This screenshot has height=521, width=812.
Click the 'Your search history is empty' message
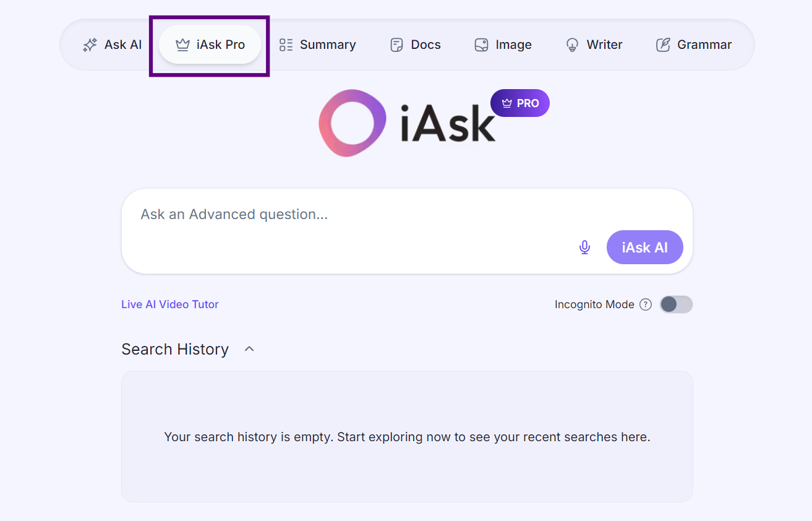coord(407,437)
